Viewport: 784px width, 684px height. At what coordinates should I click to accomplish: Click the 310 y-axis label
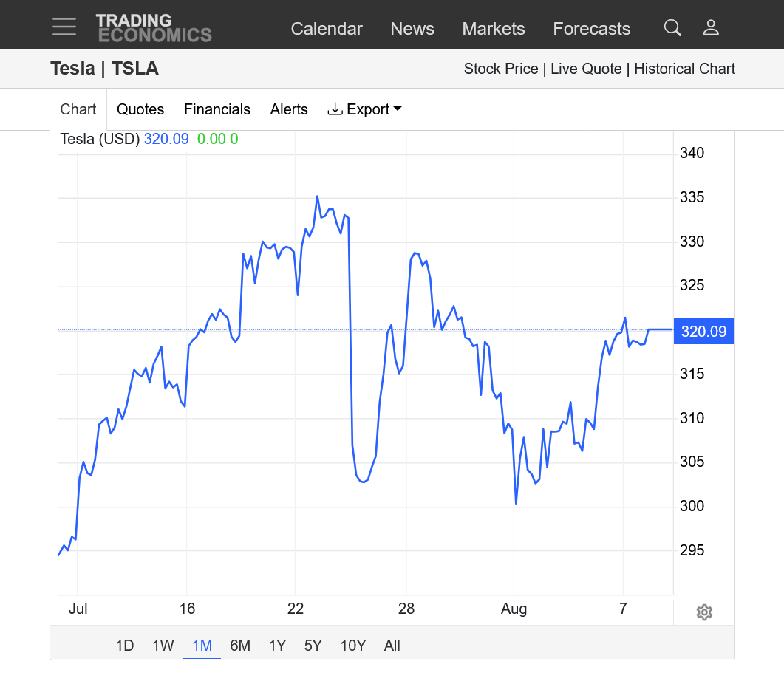point(692,418)
